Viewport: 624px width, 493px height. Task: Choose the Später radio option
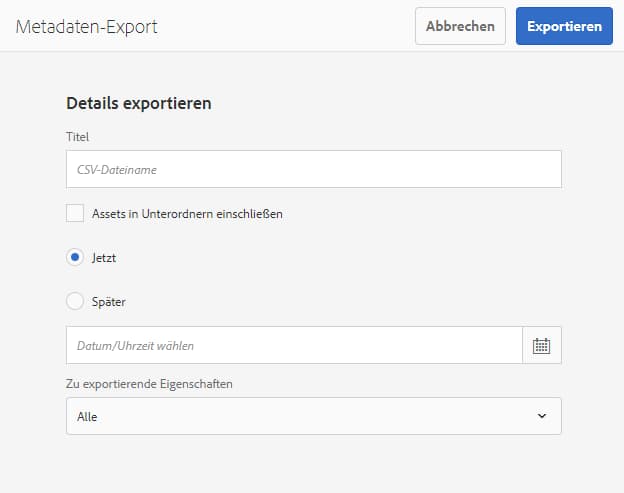click(x=75, y=301)
